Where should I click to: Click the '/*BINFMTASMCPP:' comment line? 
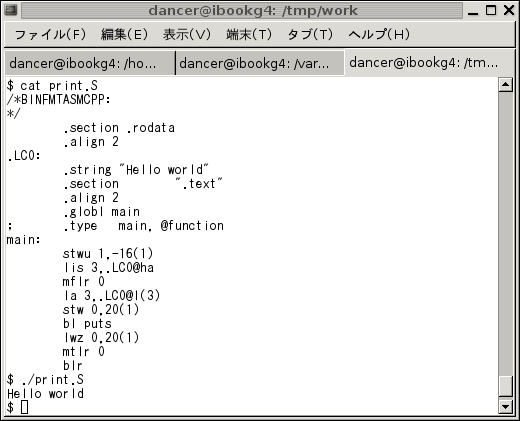click(59, 100)
